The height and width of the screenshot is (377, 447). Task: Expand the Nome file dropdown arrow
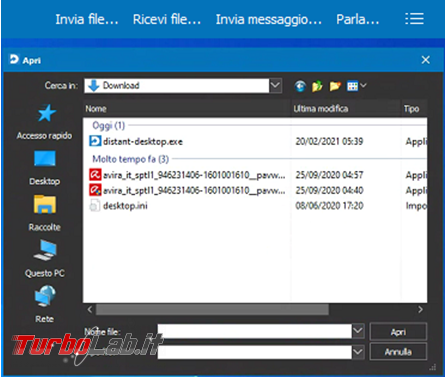358,331
